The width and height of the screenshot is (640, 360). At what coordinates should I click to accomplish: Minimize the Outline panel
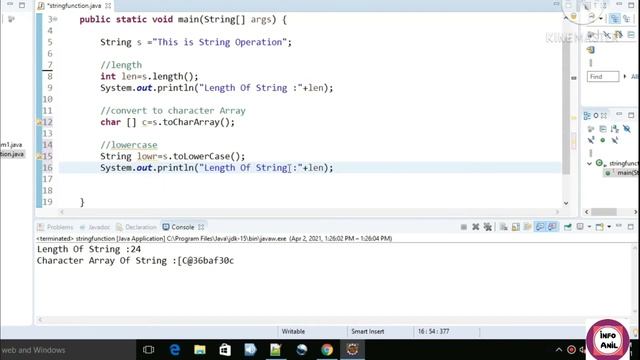(619, 115)
